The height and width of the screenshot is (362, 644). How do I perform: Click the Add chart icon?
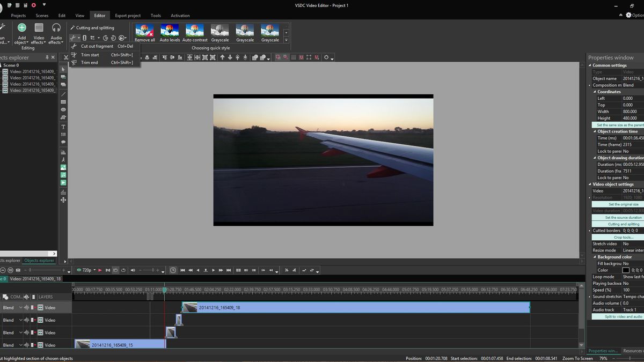coord(63,152)
